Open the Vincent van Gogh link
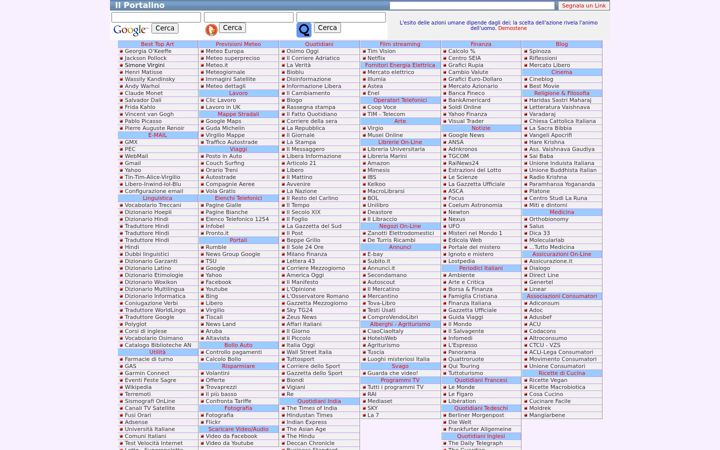This screenshot has width=720, height=450. [x=149, y=114]
